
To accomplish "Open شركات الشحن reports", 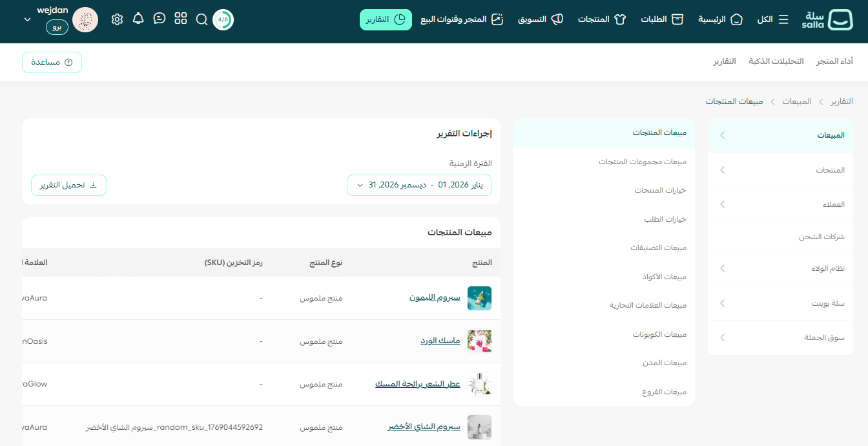I will coord(780,237).
